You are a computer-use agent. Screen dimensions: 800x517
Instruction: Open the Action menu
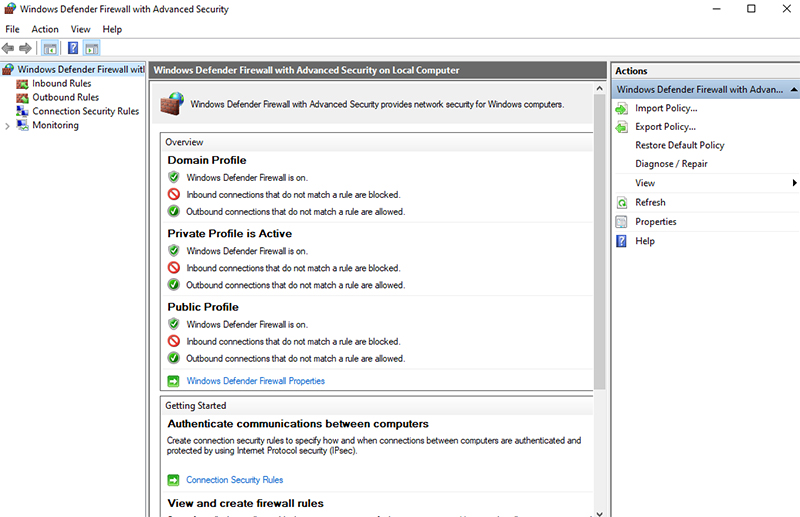[45, 29]
